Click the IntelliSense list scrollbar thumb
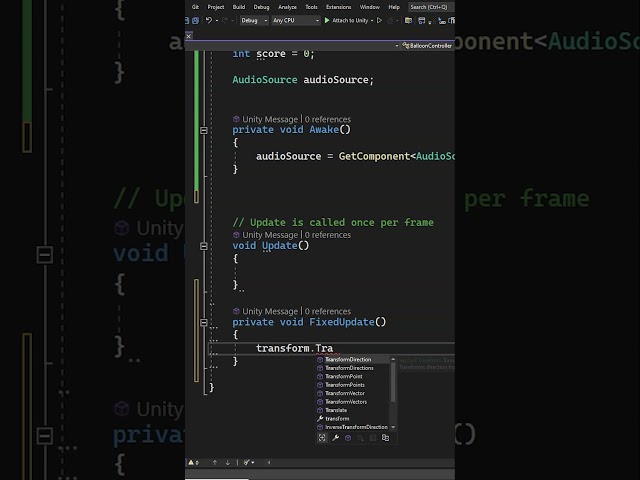 (x=393, y=382)
